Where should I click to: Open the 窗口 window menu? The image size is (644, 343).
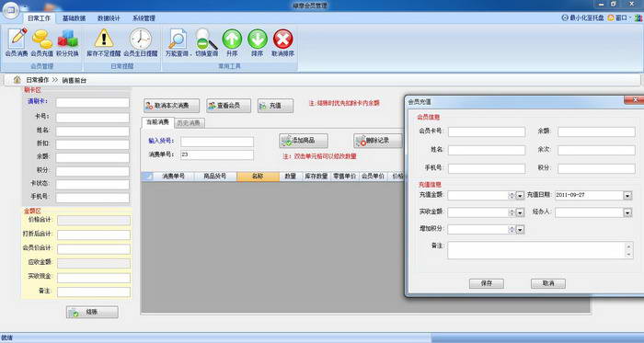click(x=621, y=17)
